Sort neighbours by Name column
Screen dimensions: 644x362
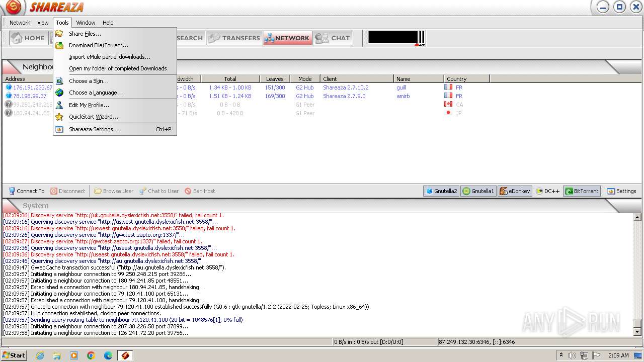click(419, 79)
